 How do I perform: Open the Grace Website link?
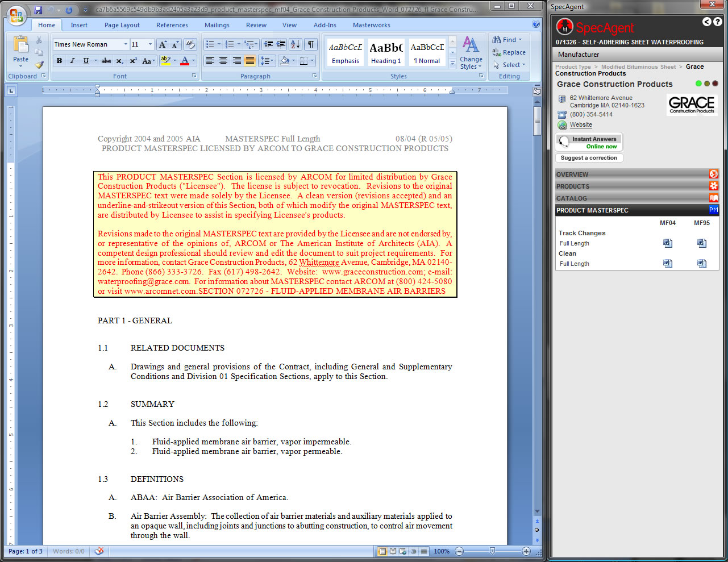tap(581, 125)
